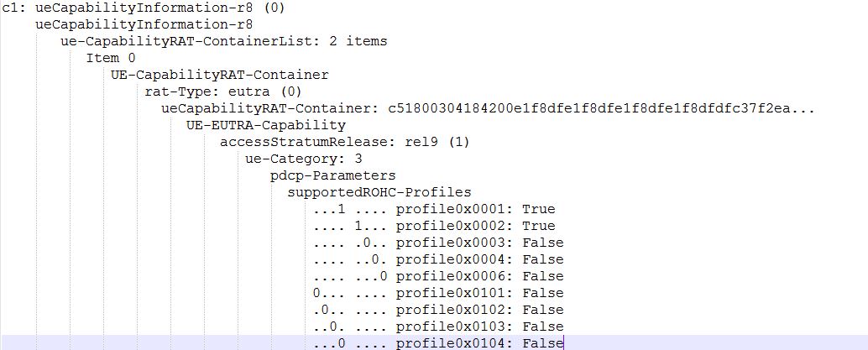Select the profile0x0103: False entry
This screenshot has width=868, height=350.
[437, 326]
